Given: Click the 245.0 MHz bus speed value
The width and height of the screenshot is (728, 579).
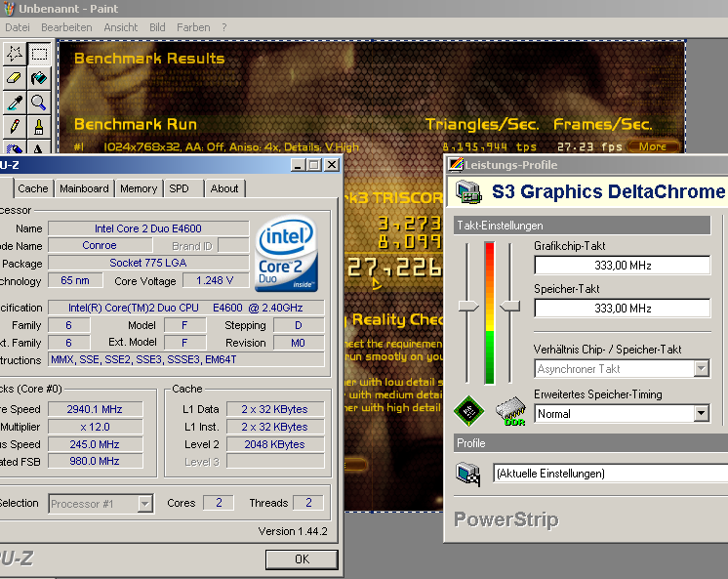Looking at the screenshot, I should point(96,444).
